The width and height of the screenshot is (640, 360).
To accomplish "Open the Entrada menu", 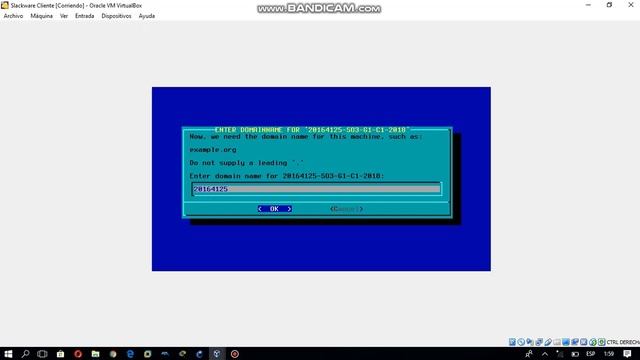I will click(84, 16).
